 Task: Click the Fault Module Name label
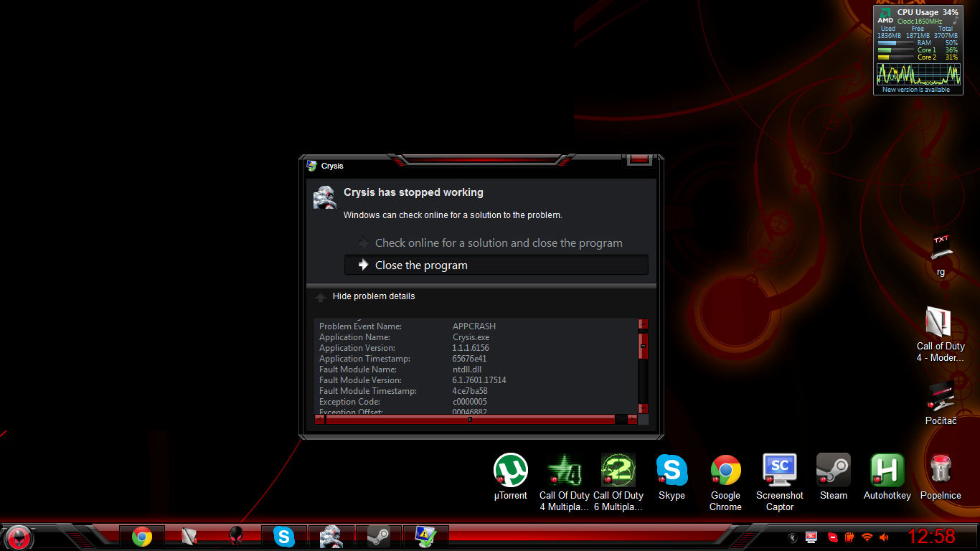(x=358, y=369)
